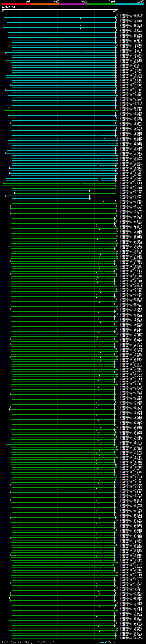Click the UniRef100_A4RSF4 label
Image resolution: width=146 pixels, height=644 pixels.
131,183
